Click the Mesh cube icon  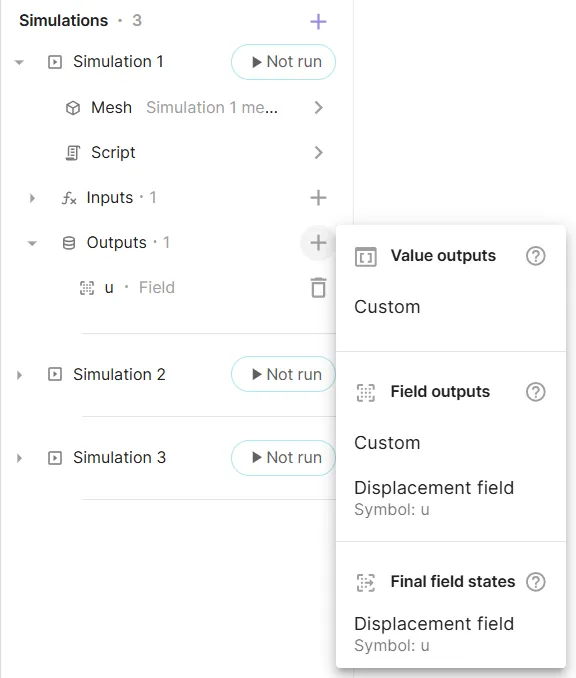[x=73, y=108]
